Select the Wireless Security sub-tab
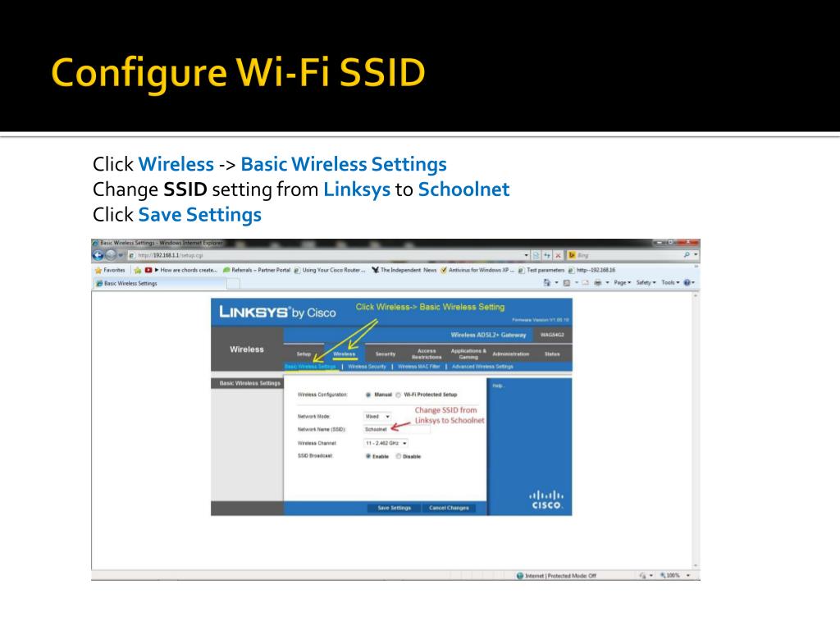 click(x=367, y=367)
